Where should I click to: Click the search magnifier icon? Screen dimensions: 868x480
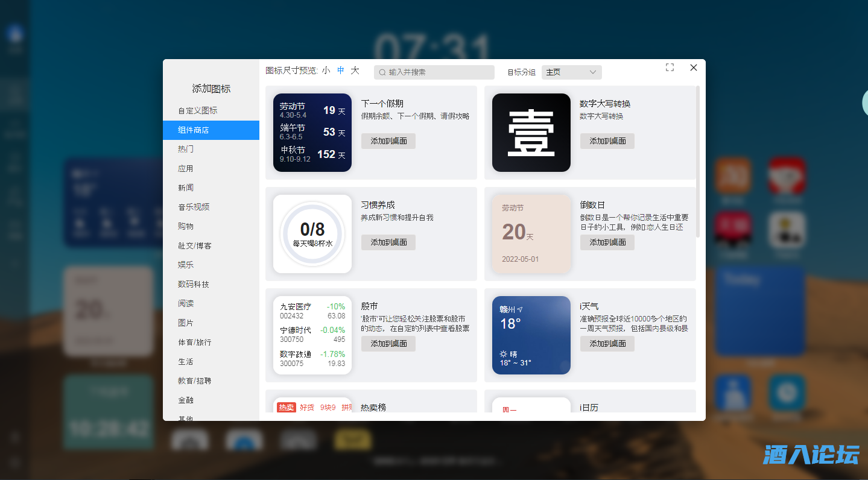pos(382,72)
